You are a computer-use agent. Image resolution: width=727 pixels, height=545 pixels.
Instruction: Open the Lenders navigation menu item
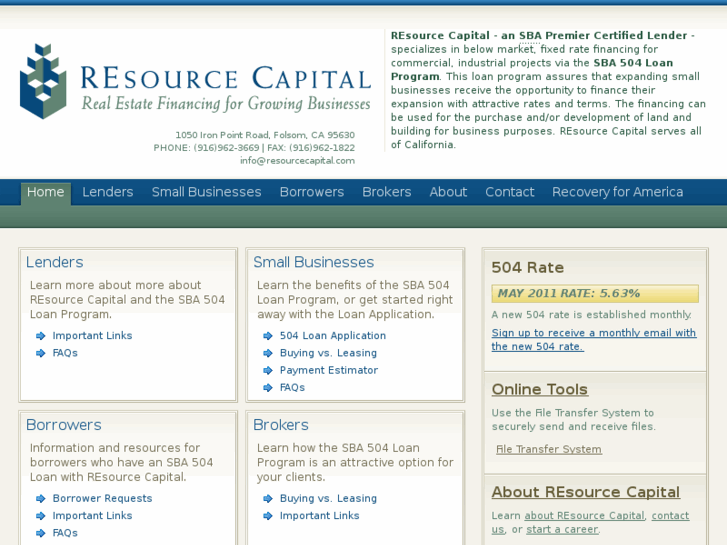pyautogui.click(x=108, y=192)
